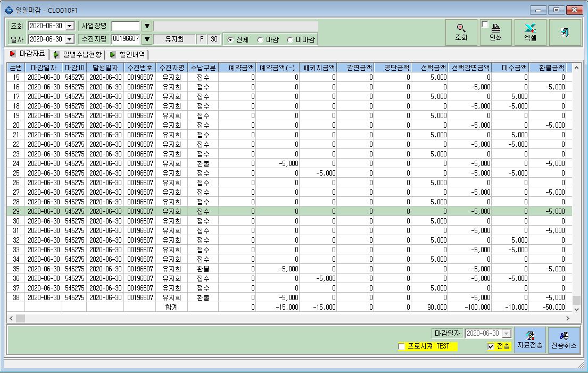Select the 미마감 radio button
Image resolution: width=588 pixels, height=373 pixels.
pos(290,40)
